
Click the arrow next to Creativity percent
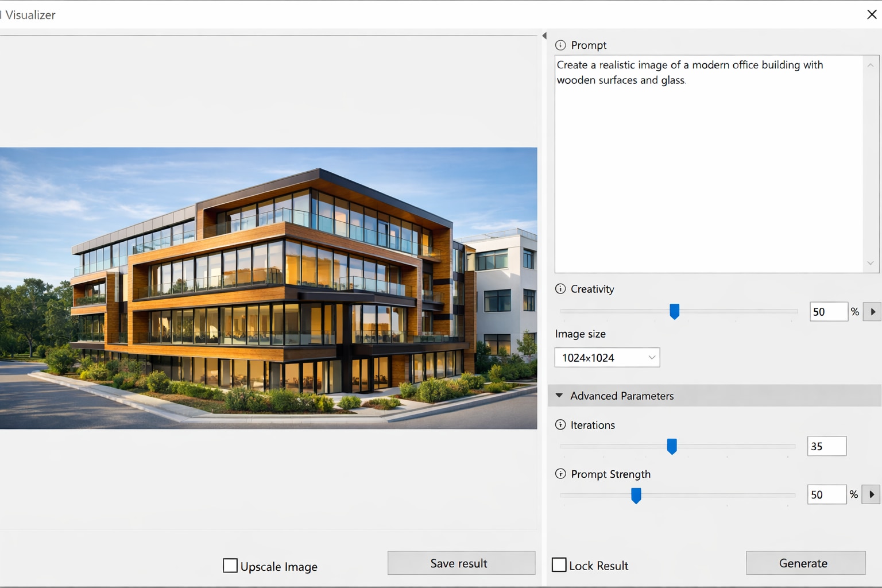pyautogui.click(x=873, y=312)
